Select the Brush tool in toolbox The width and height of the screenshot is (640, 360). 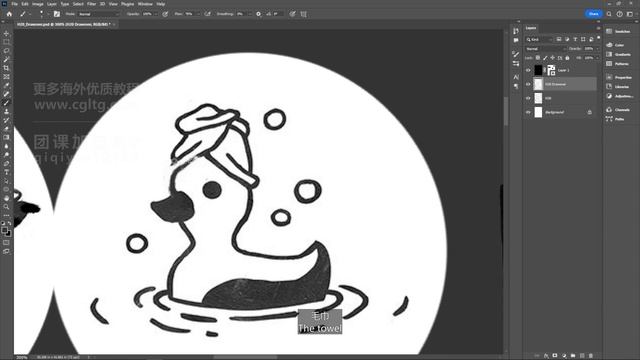tap(6, 103)
